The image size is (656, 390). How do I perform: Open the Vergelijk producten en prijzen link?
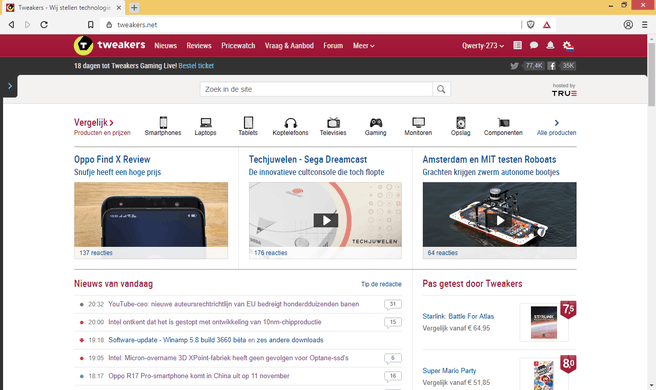coord(102,127)
